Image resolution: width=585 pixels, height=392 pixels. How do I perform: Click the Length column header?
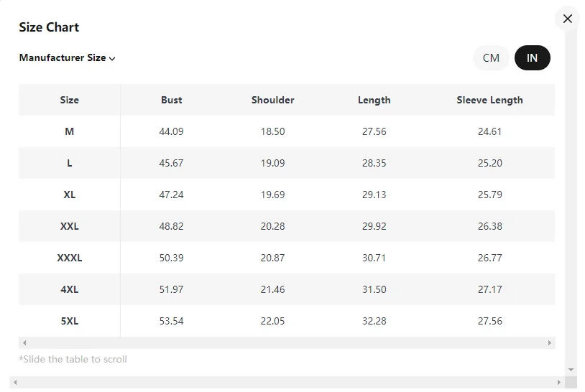point(374,101)
